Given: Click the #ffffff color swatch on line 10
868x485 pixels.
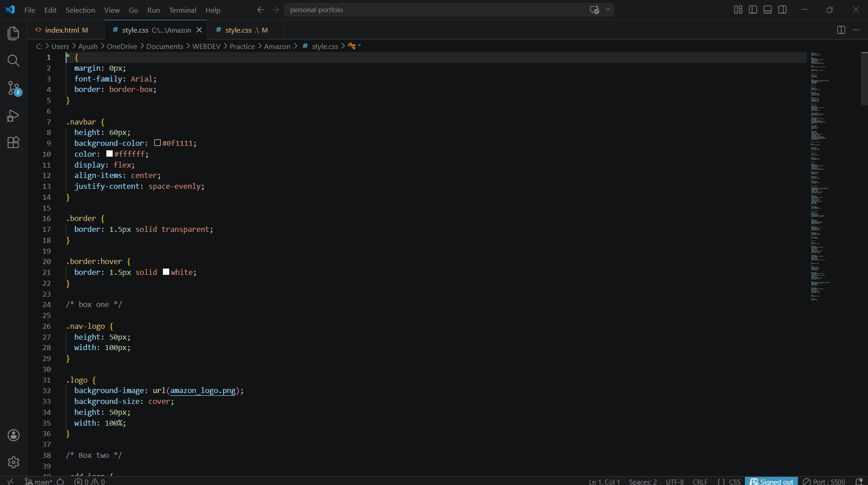Looking at the screenshot, I should click(110, 154).
